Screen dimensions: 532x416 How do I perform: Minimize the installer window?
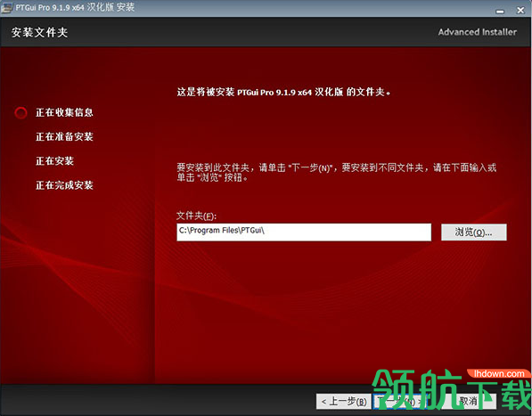click(x=500, y=12)
